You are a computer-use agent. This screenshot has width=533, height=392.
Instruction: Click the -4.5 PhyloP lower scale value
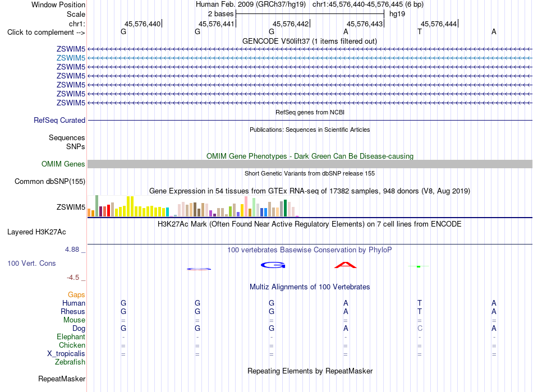coord(73,278)
